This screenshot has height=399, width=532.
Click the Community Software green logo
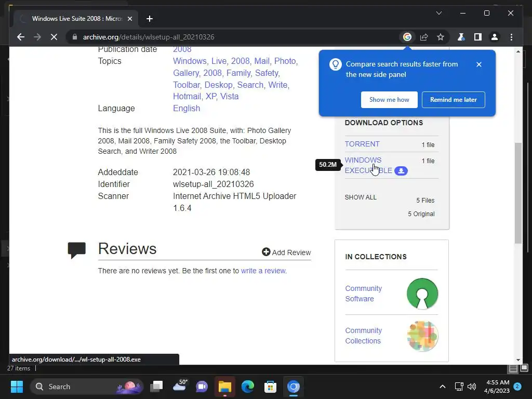click(422, 294)
